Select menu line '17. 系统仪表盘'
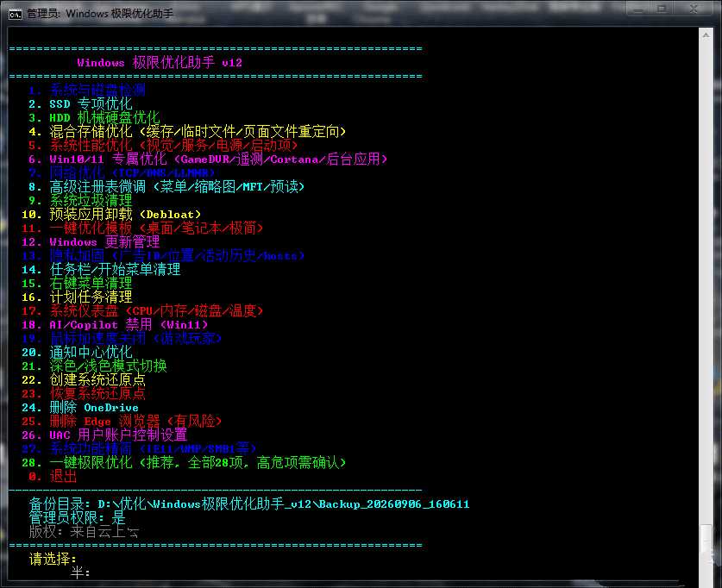The width and height of the screenshot is (722, 588). 142,311
